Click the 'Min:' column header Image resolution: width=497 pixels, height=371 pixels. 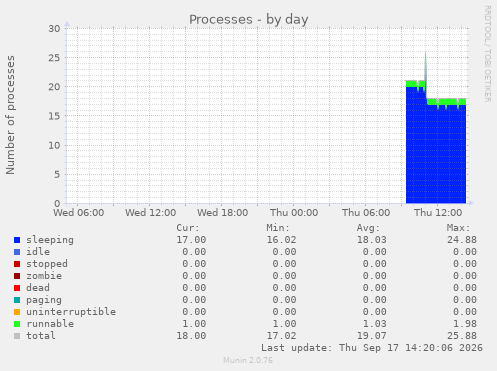tap(278, 228)
